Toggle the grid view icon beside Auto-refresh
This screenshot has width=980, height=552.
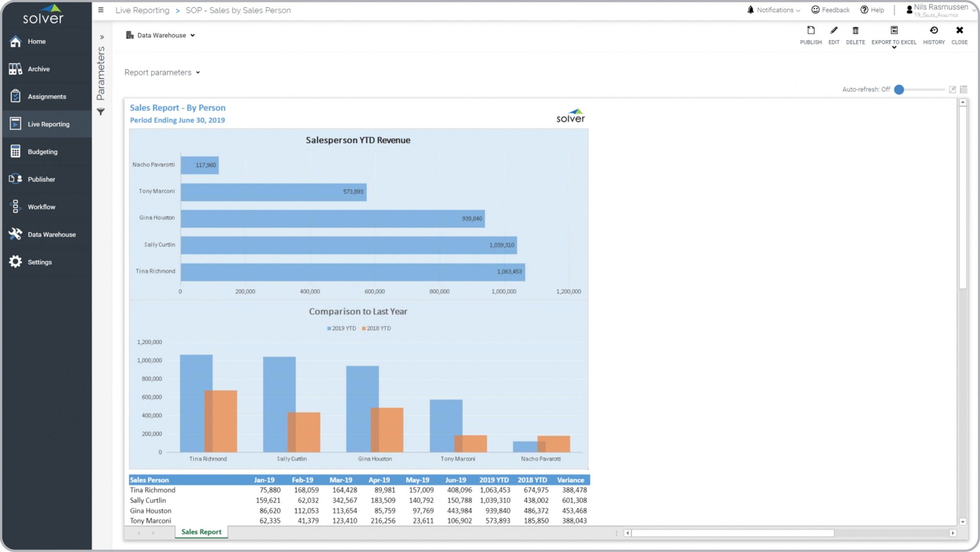pos(964,90)
